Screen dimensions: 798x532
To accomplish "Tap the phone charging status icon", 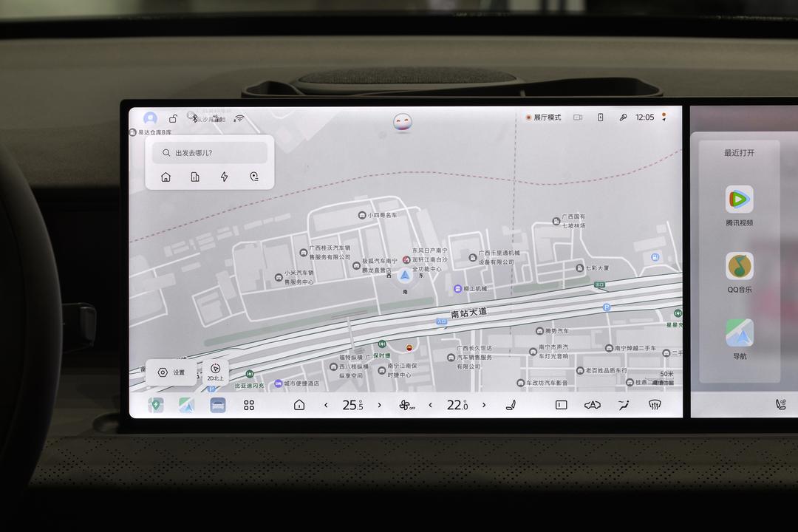I will click(x=601, y=117).
